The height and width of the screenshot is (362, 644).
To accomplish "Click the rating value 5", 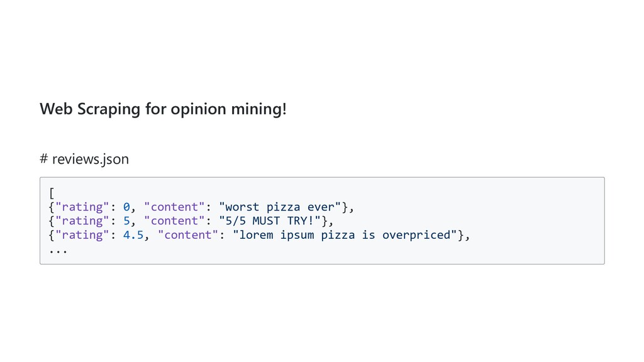I will coord(126,221).
